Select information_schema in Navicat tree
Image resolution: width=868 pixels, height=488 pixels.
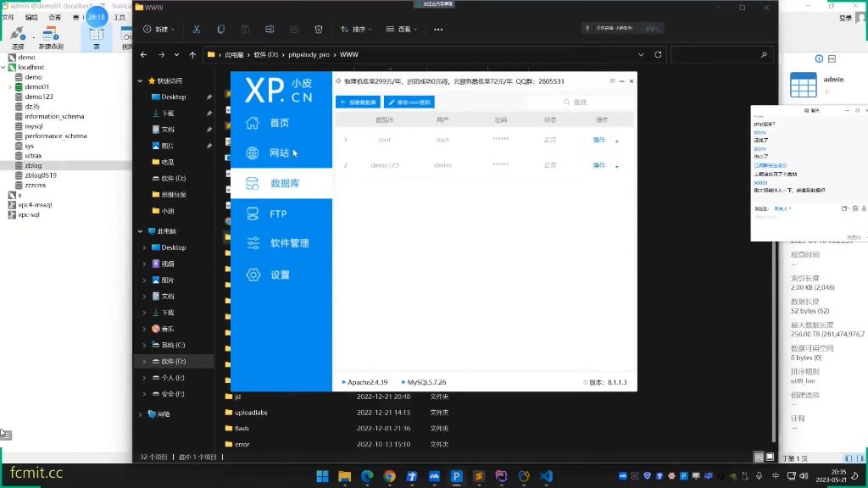54,116
